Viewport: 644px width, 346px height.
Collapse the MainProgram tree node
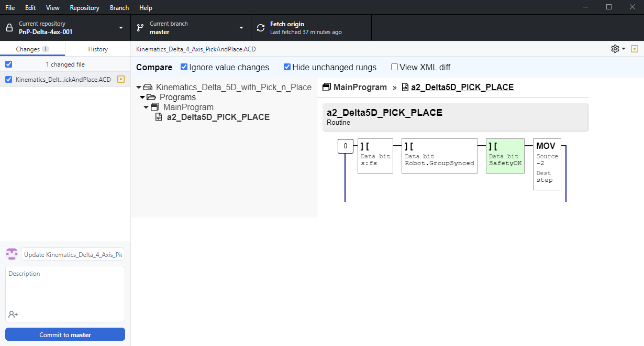pos(147,106)
